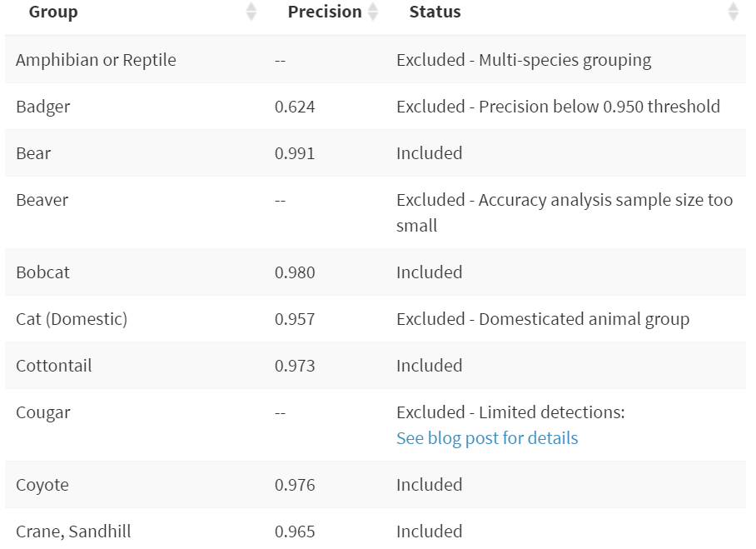
Task: Click the Beaver group name
Action: tap(42, 200)
